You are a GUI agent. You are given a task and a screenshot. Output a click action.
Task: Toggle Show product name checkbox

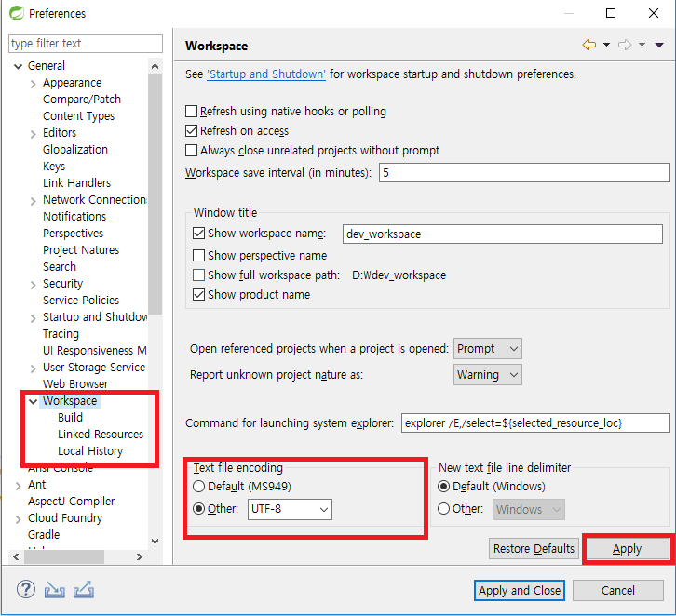[x=198, y=295]
